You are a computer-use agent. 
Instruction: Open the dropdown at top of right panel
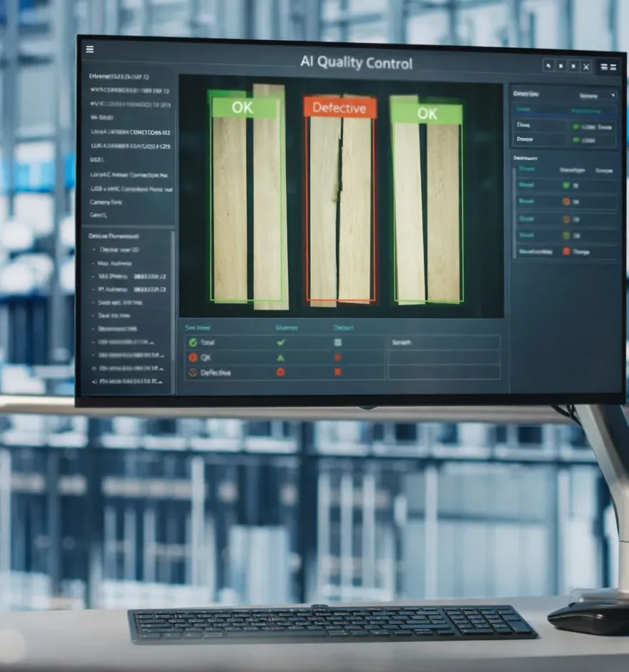[x=598, y=95]
